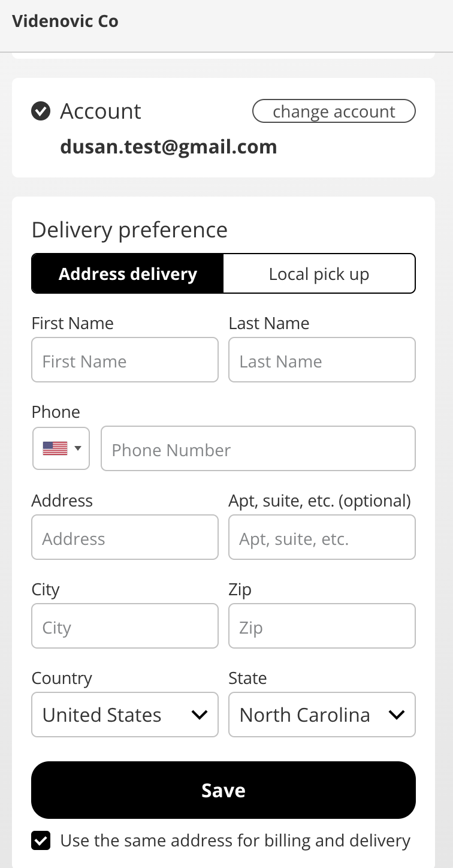Focus the Last Name input field
Screen dimensions: 453x868
point(322,360)
